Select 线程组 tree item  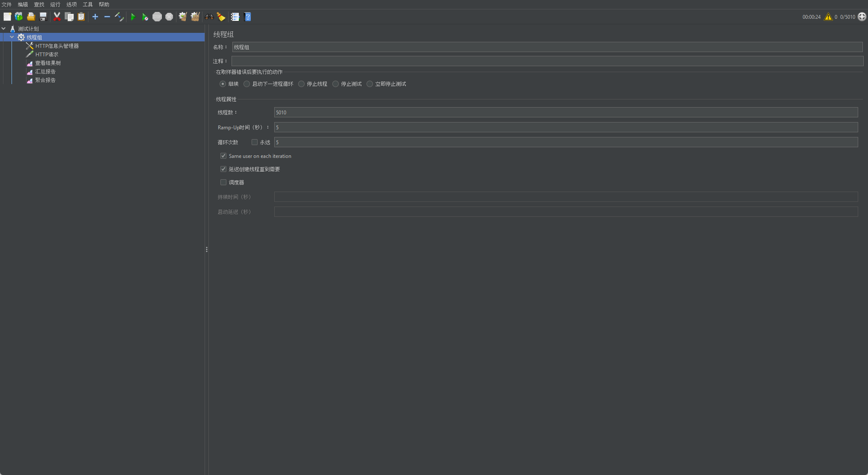click(x=34, y=37)
